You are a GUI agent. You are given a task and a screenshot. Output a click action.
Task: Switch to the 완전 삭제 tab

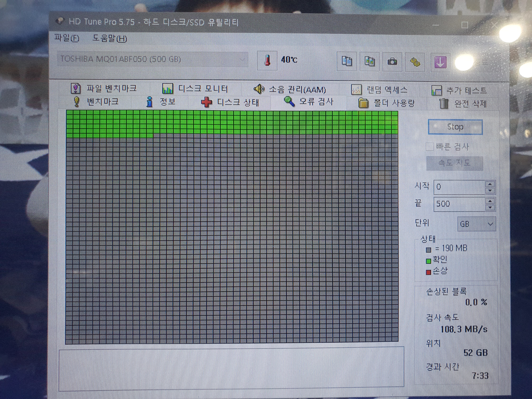point(463,104)
